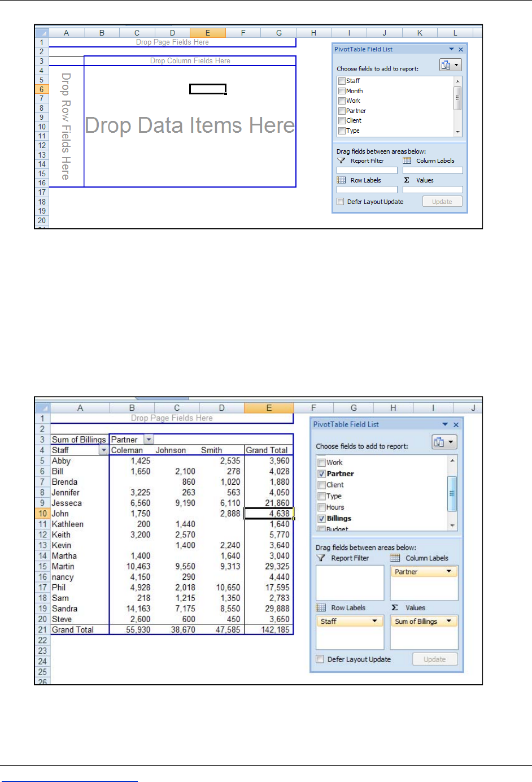The image size is (532, 782).
Task: Select highlighted row header 6 beside the empty pivot layout
Action: coord(42,89)
